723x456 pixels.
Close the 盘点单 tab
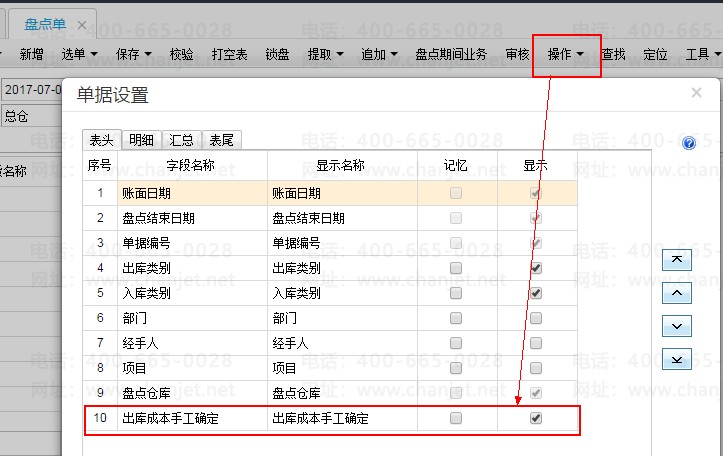click(x=82, y=24)
